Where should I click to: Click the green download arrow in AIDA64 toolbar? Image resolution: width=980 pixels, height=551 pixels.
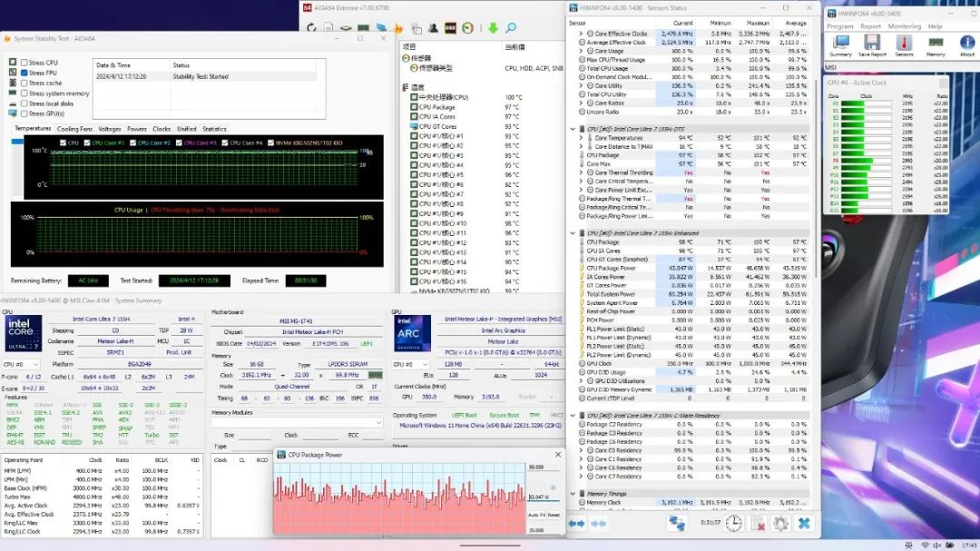point(493,28)
